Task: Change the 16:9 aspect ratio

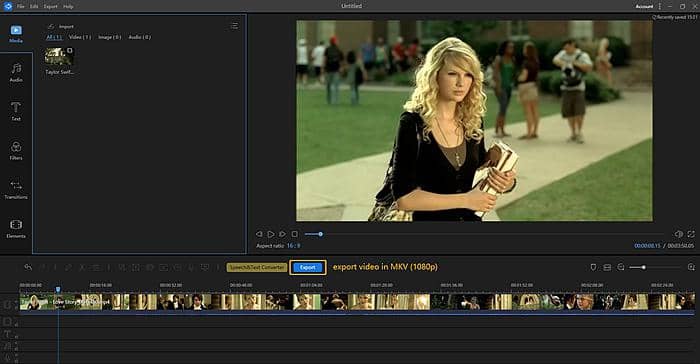Action: click(293, 246)
